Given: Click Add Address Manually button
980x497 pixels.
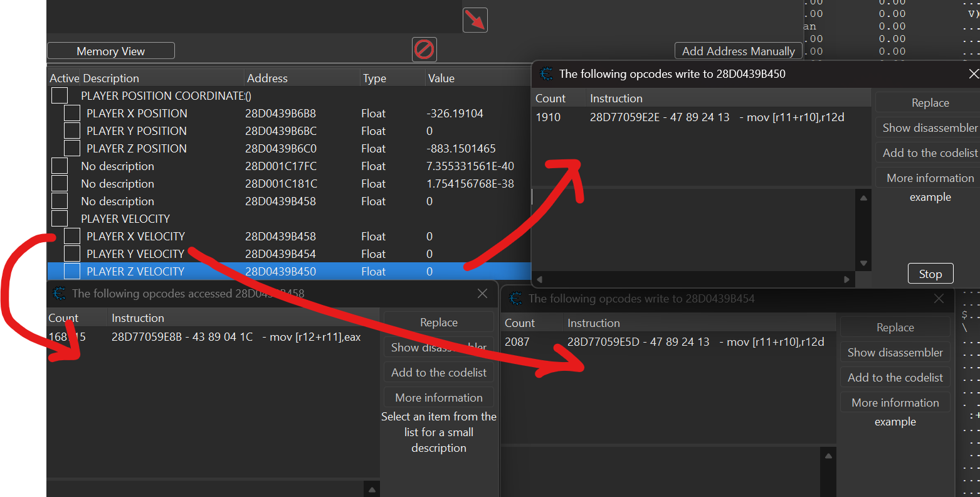Looking at the screenshot, I should click(739, 51).
